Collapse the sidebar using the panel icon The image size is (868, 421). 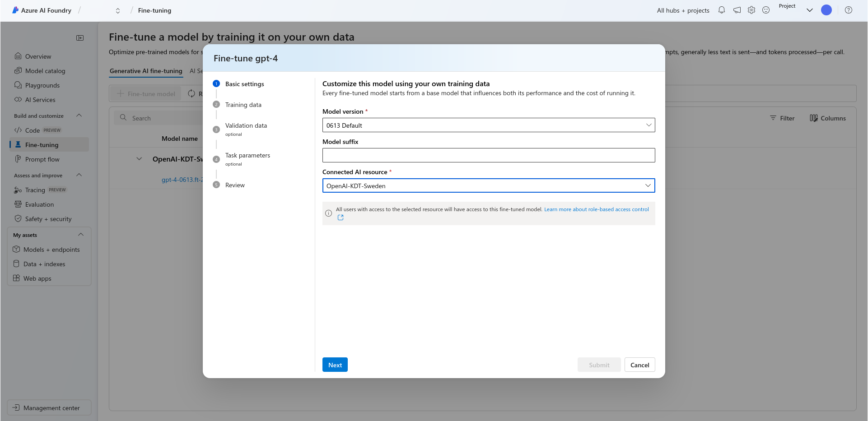(x=80, y=38)
